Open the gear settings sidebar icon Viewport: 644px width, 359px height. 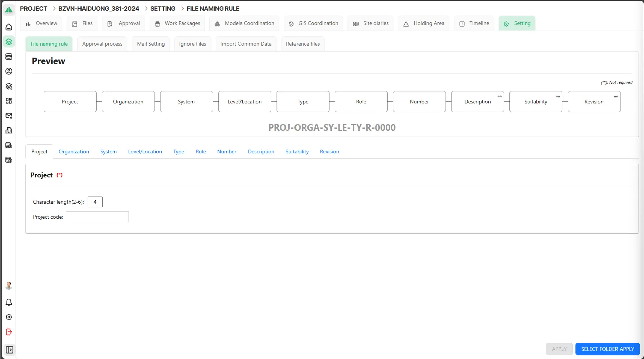pos(9,317)
